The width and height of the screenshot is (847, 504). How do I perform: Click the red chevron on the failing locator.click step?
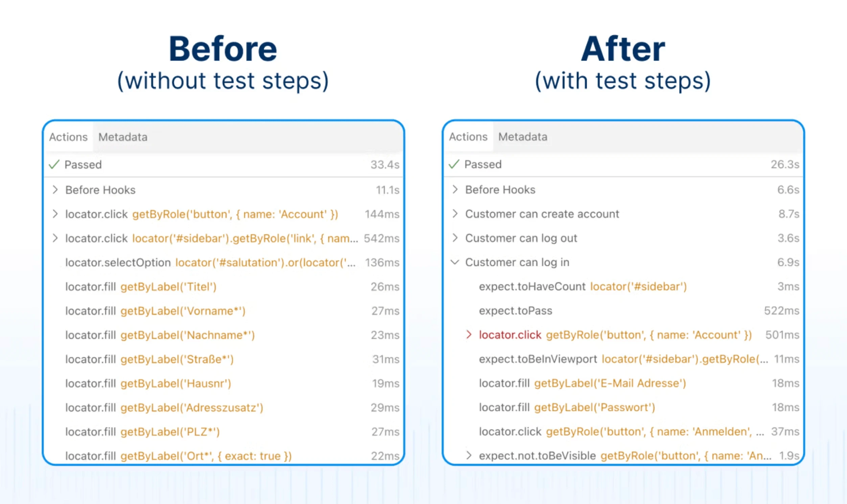(x=469, y=335)
